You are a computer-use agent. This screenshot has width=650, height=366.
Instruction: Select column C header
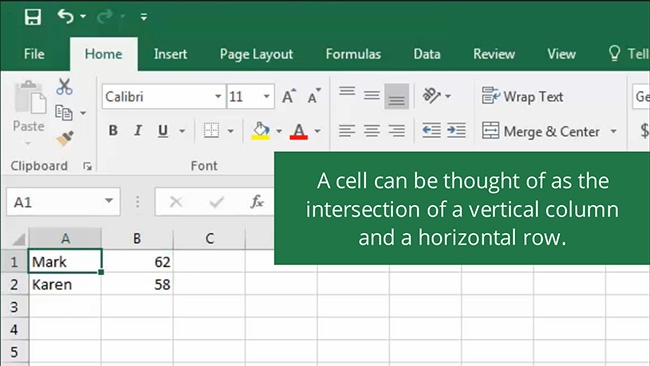[209, 238]
